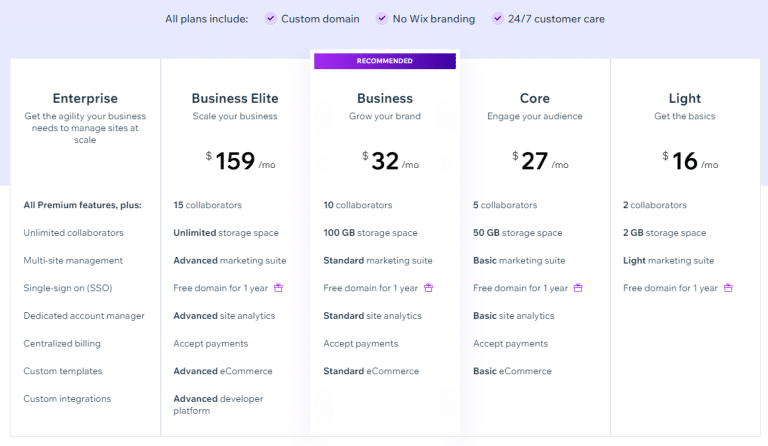Click the $159 per month price
This screenshot has height=446, width=768.
[240, 161]
